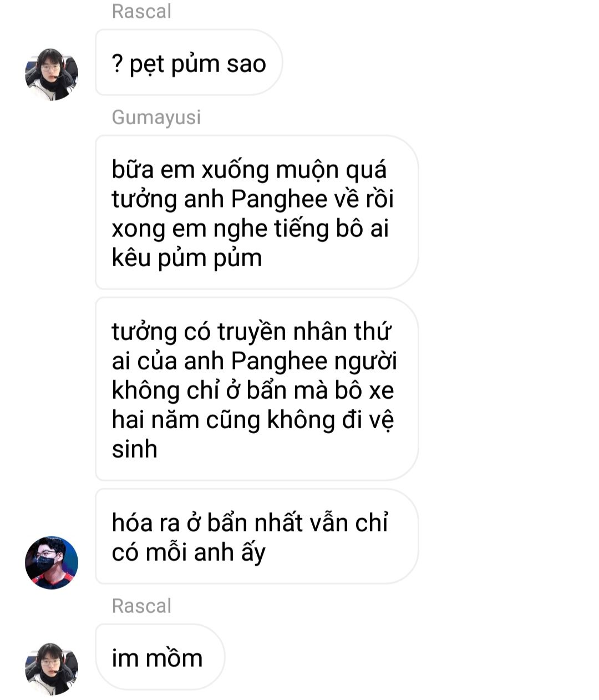Open Rascal's avatar next to "im mồm"
Viewport: 599px width, 700px height.
[52, 669]
